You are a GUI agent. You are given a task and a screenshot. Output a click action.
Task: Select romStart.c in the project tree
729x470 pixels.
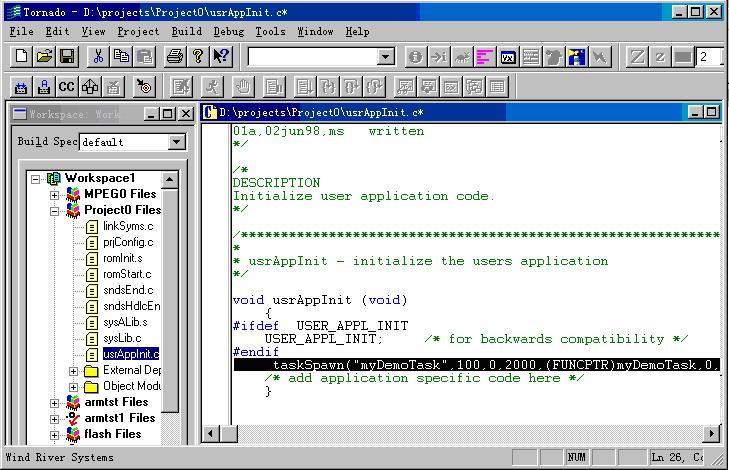click(127, 274)
